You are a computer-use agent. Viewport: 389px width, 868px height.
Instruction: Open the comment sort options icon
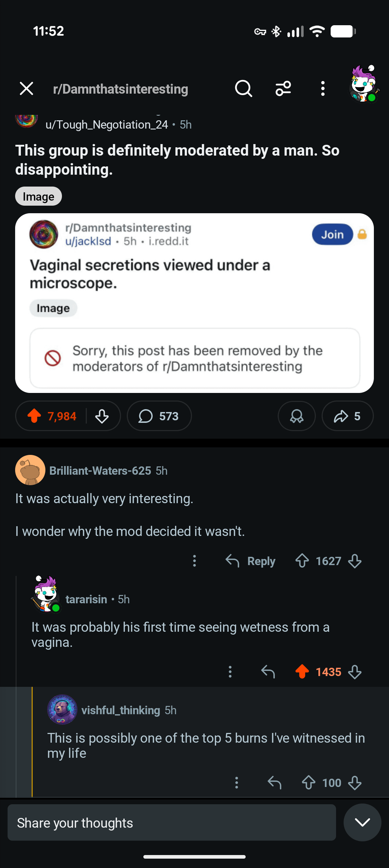click(283, 89)
